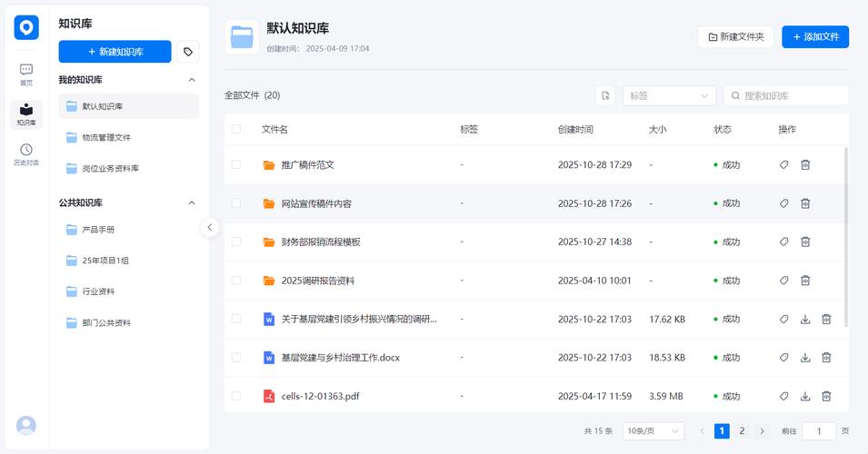Click the app logo icon
Viewport: 868px width, 454px height.
pos(26,27)
